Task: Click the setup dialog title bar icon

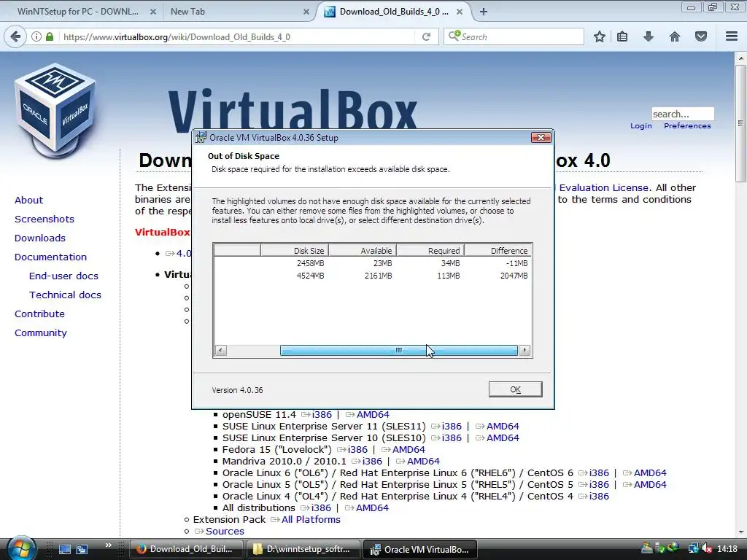Action: [x=201, y=138]
